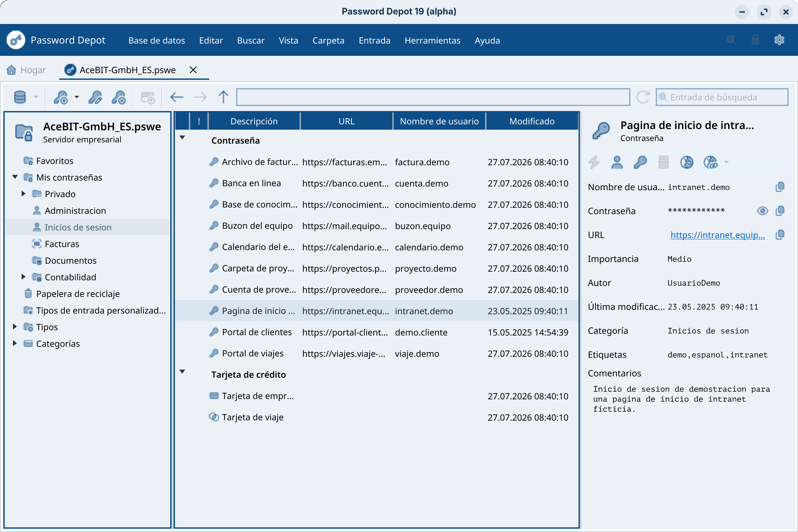Expand the Privado folder

(x=23, y=194)
